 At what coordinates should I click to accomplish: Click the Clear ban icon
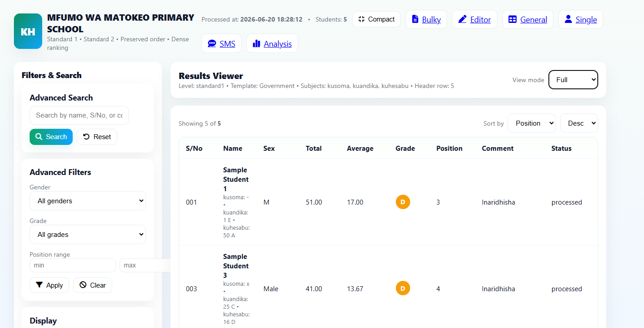pos(83,285)
